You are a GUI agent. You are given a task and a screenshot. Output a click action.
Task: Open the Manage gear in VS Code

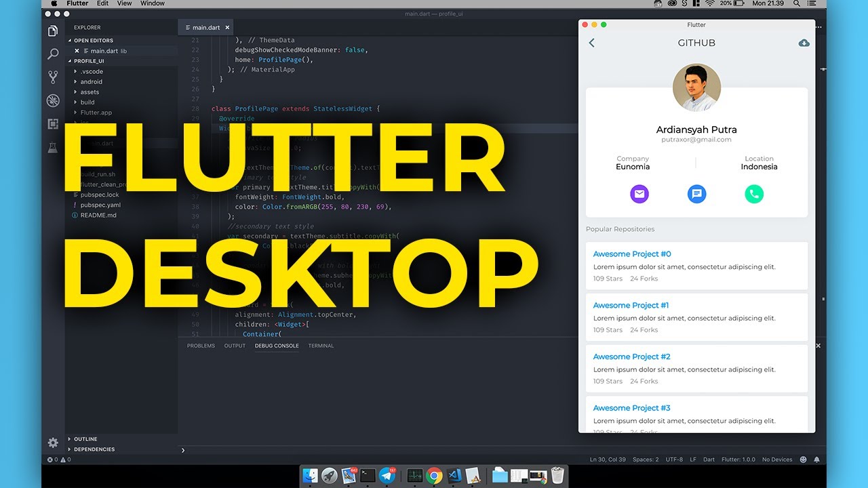[53, 443]
